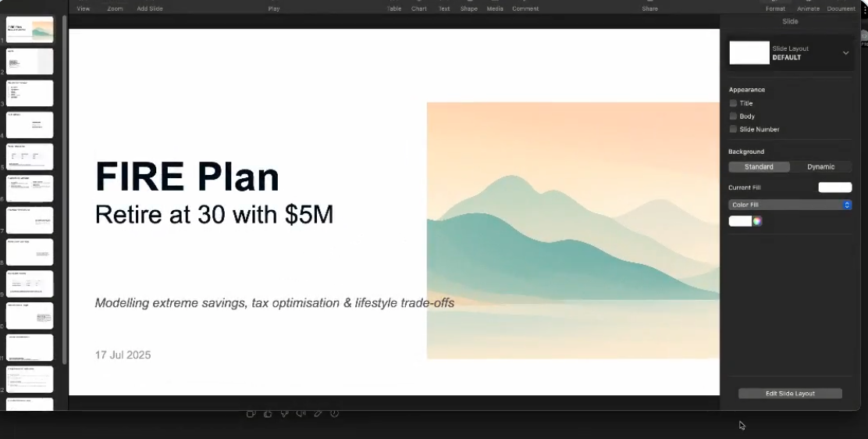Open the color wheel picker
The height and width of the screenshot is (439, 868).
[757, 221]
